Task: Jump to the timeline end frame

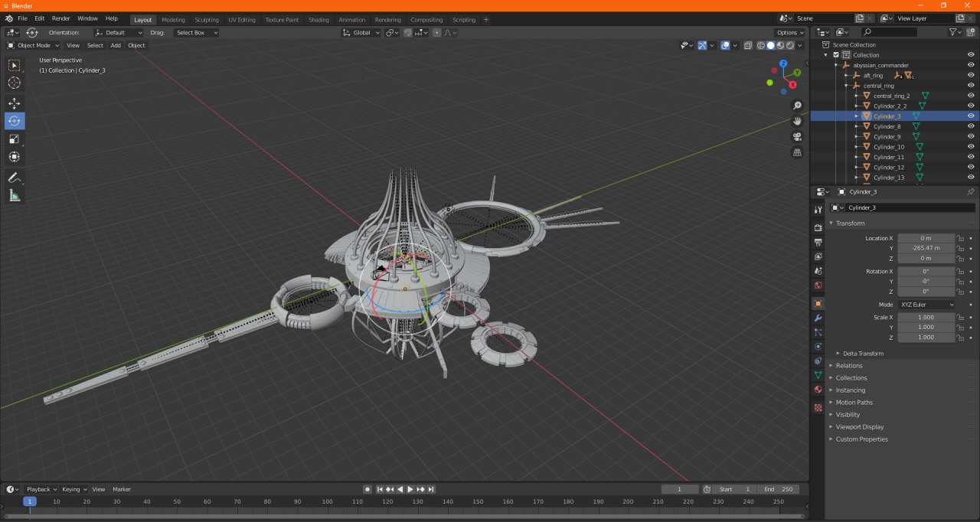Action: 431,489
